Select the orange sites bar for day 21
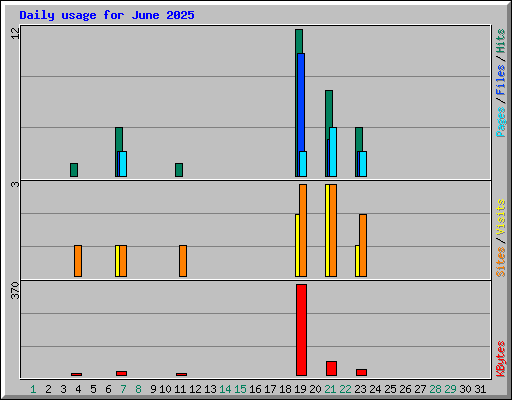The image size is (512, 400). (x=333, y=230)
